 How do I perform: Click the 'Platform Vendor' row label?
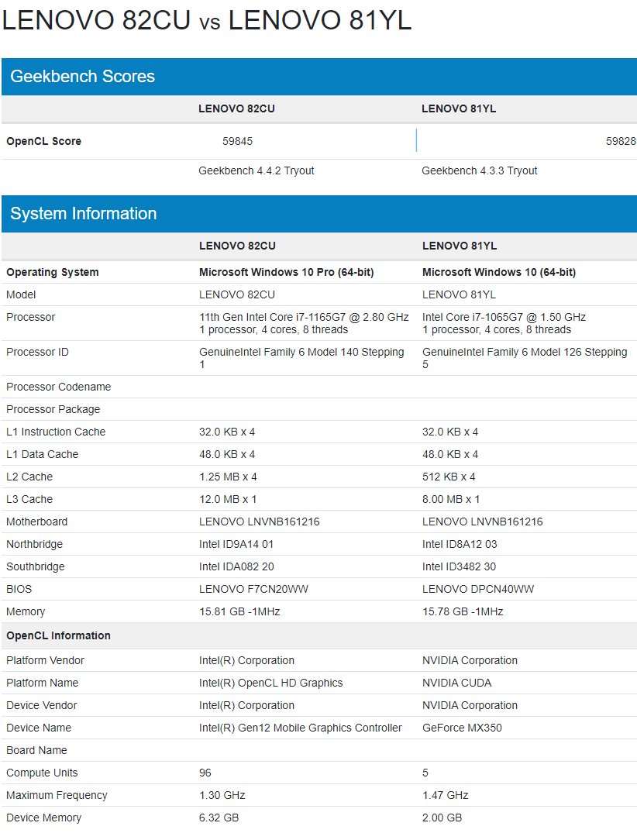point(45,660)
